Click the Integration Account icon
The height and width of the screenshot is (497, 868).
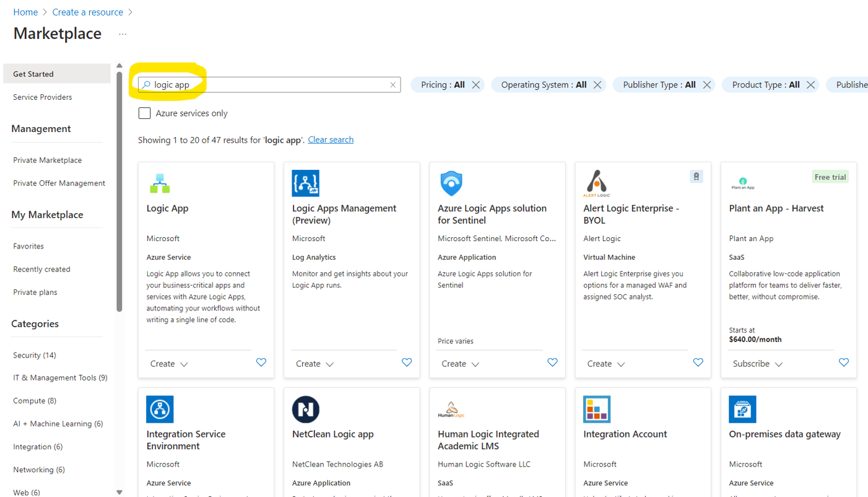[597, 409]
